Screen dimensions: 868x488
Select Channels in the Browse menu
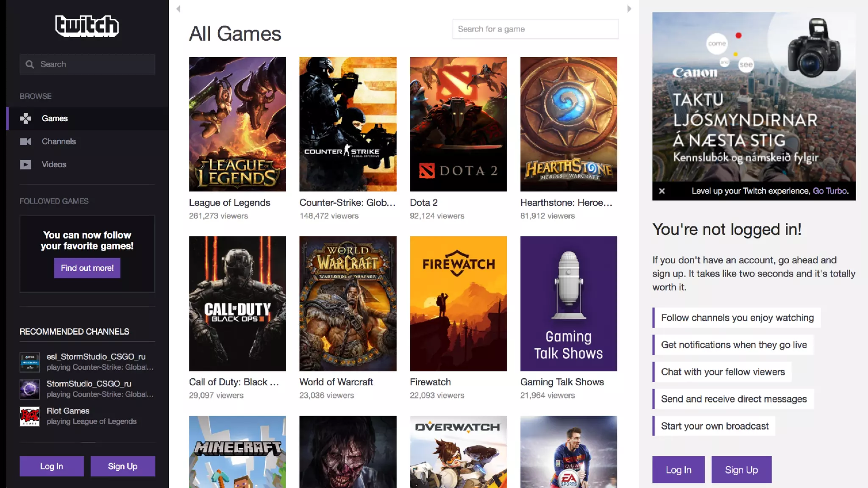pyautogui.click(x=58, y=141)
